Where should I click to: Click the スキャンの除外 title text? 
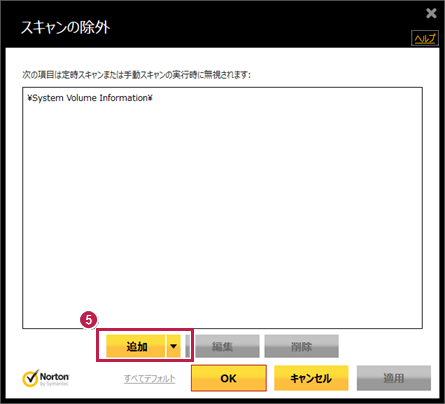pos(65,27)
